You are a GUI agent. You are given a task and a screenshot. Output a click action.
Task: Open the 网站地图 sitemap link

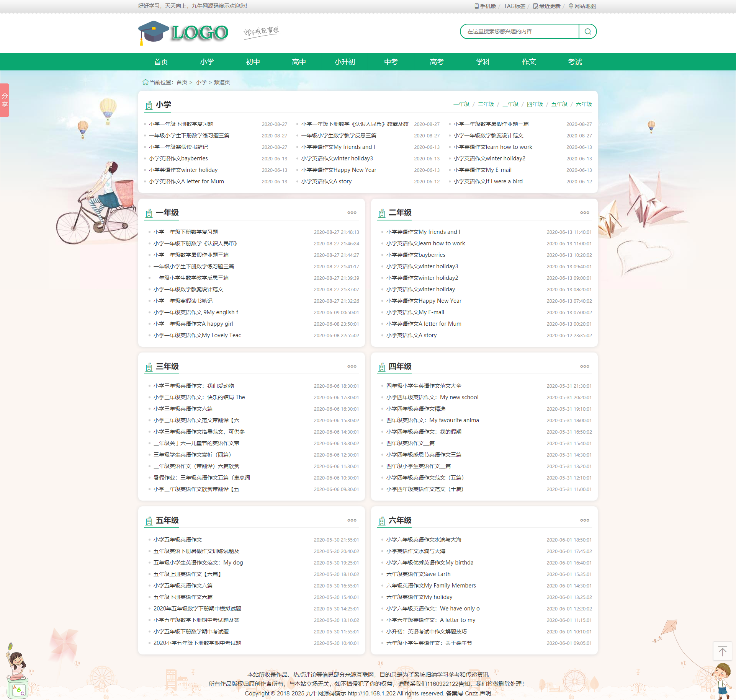pyautogui.click(x=582, y=6)
